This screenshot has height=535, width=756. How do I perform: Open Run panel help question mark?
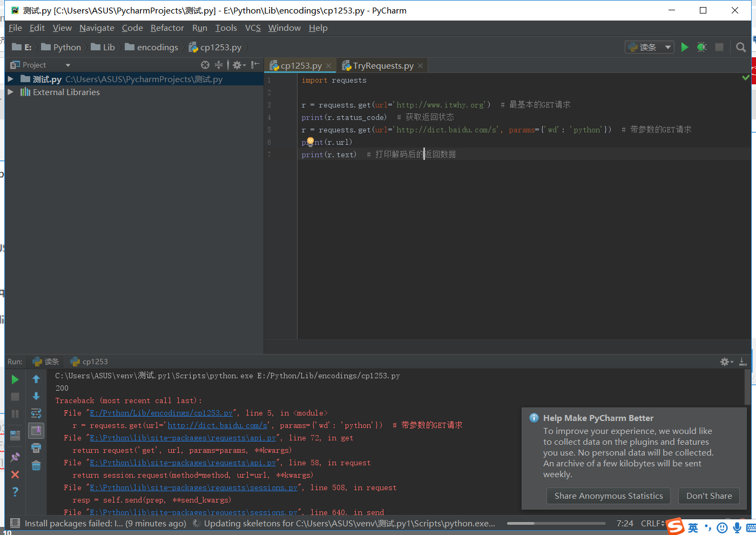pos(15,492)
